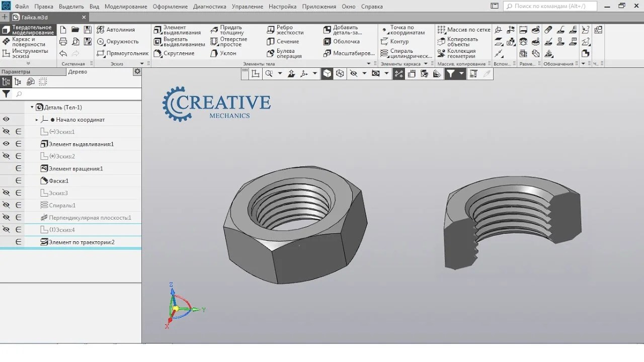644x362 pixels.
Task: Show the hidden Эскиз:1 sketch
Action: 6,132
